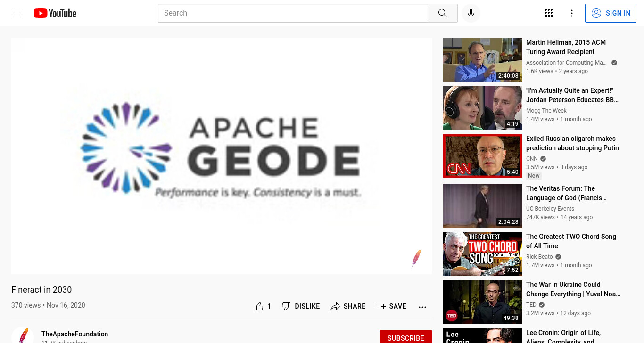The image size is (644, 343).
Task: Open Martin Hellman, 2015 ACM Turing title
Action: coord(566,47)
